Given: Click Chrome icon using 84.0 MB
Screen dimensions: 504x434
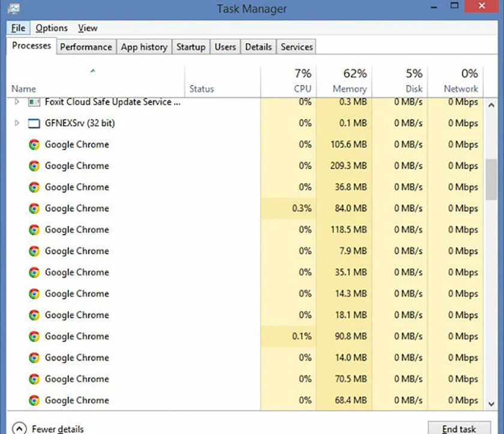Looking at the screenshot, I should (x=34, y=209).
